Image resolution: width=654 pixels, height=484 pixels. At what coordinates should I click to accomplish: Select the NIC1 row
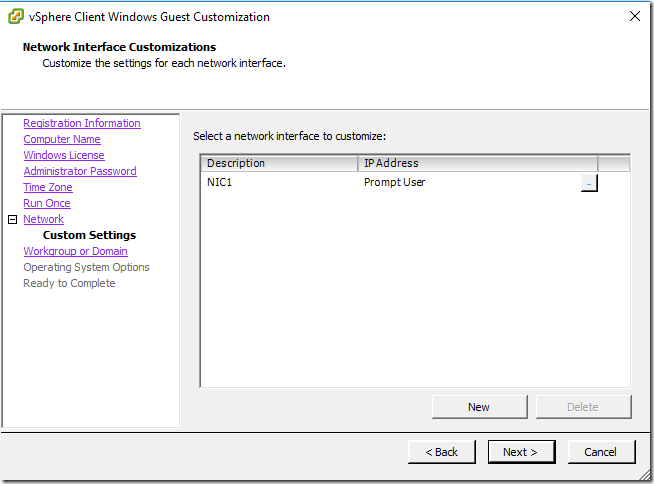399,183
